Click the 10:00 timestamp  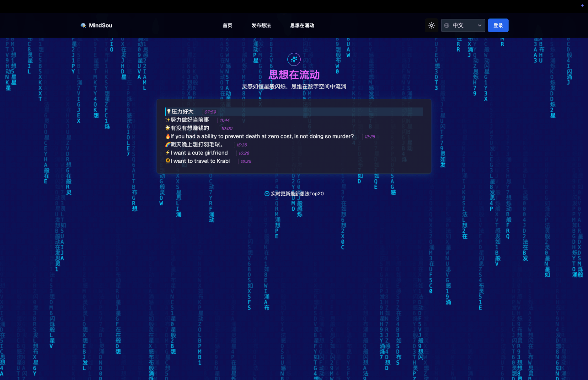pyautogui.click(x=227, y=129)
